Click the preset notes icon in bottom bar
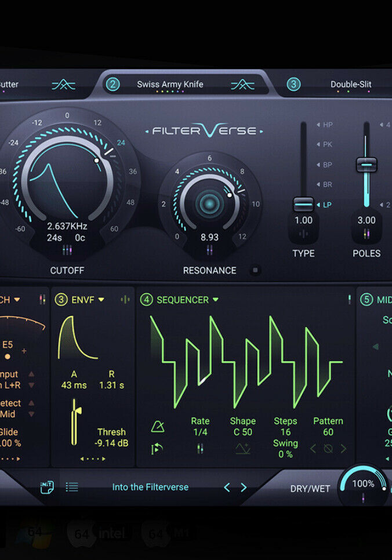392x560 pixels. [x=47, y=487]
